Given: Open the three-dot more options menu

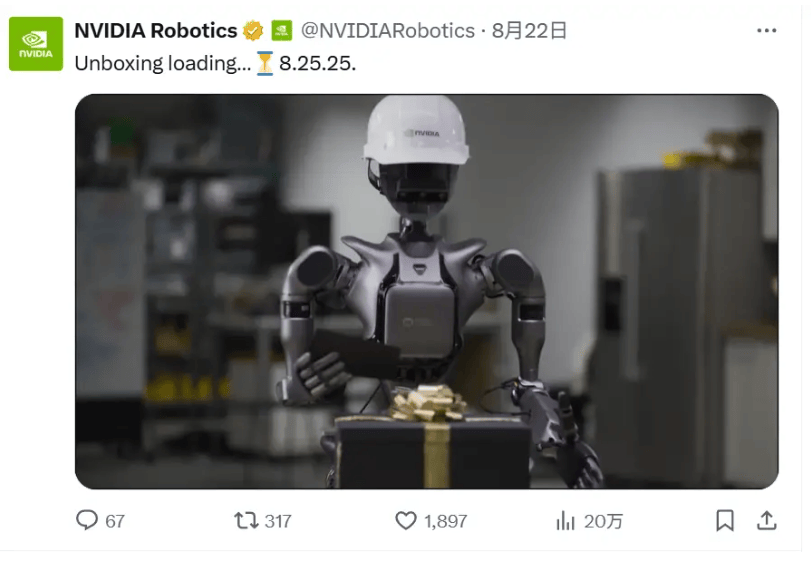Looking at the screenshot, I should (766, 31).
